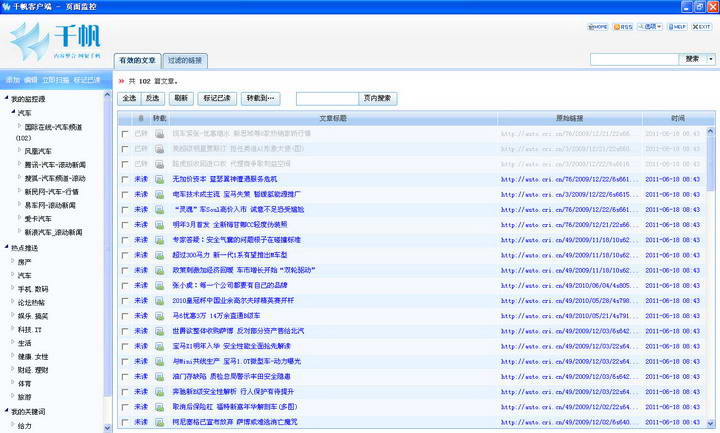Open the 选项 options dropdown
The image size is (720, 433).
650,27
